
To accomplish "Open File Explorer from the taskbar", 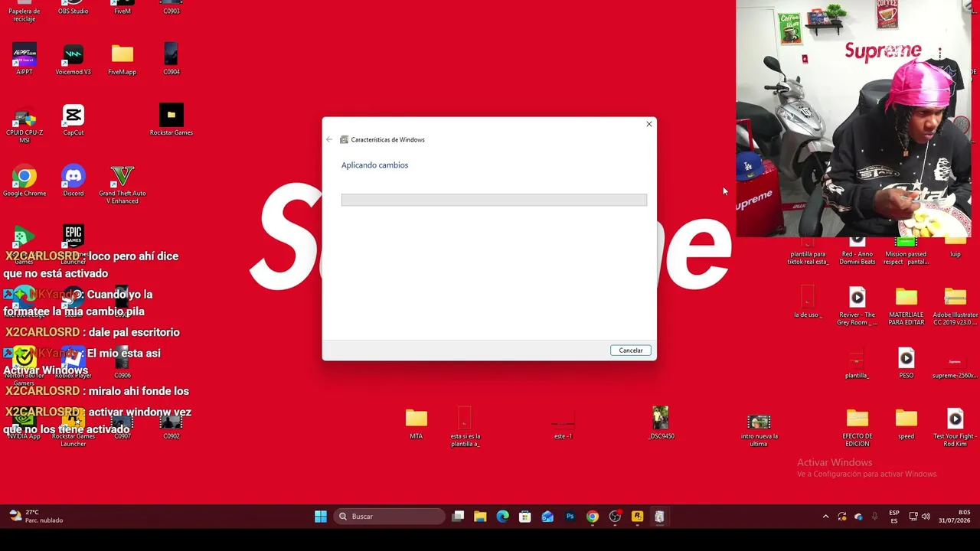I will 480,517.
